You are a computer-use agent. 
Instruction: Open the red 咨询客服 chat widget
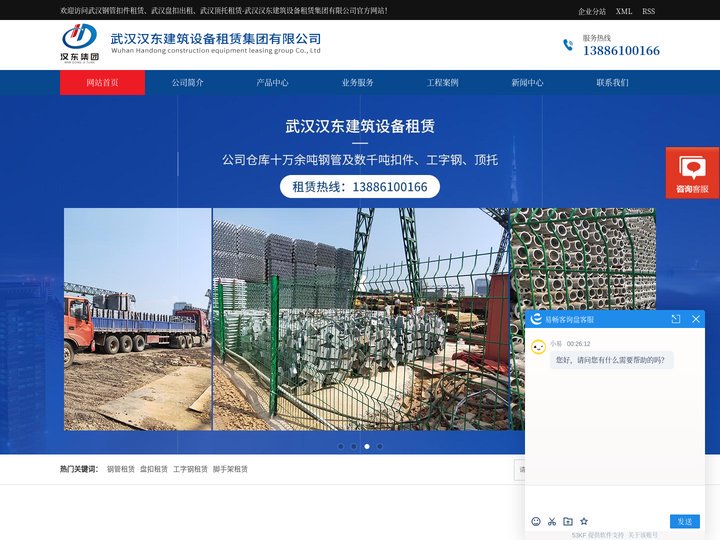692,173
